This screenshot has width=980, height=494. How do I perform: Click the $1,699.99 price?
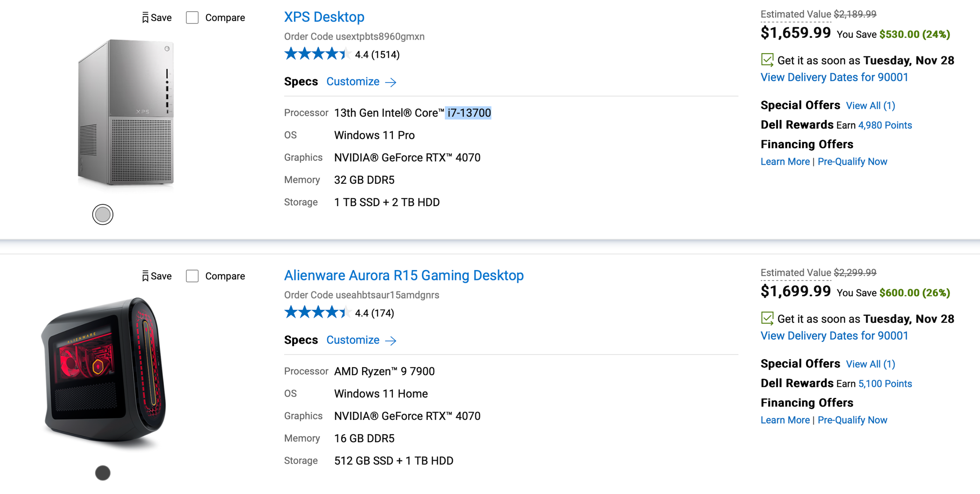tap(796, 291)
